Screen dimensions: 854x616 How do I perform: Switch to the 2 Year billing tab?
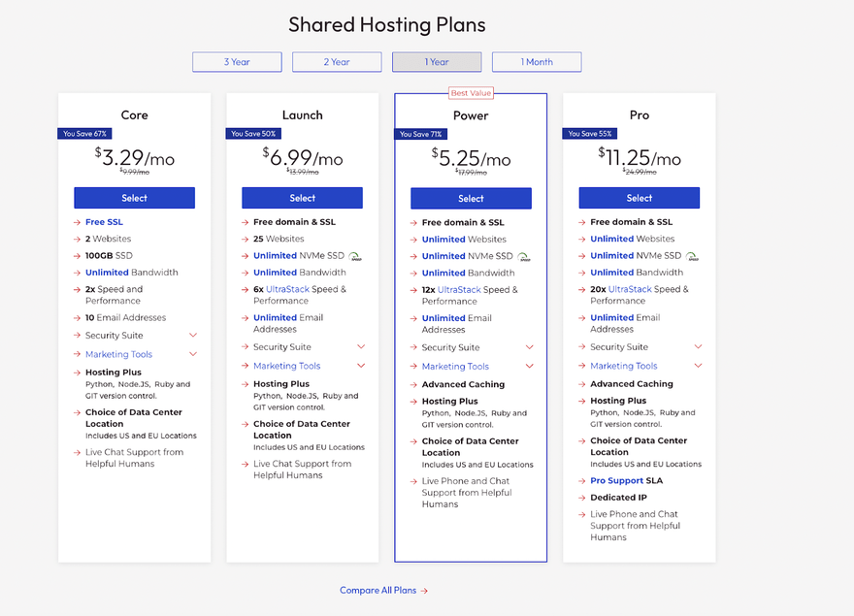click(x=337, y=62)
